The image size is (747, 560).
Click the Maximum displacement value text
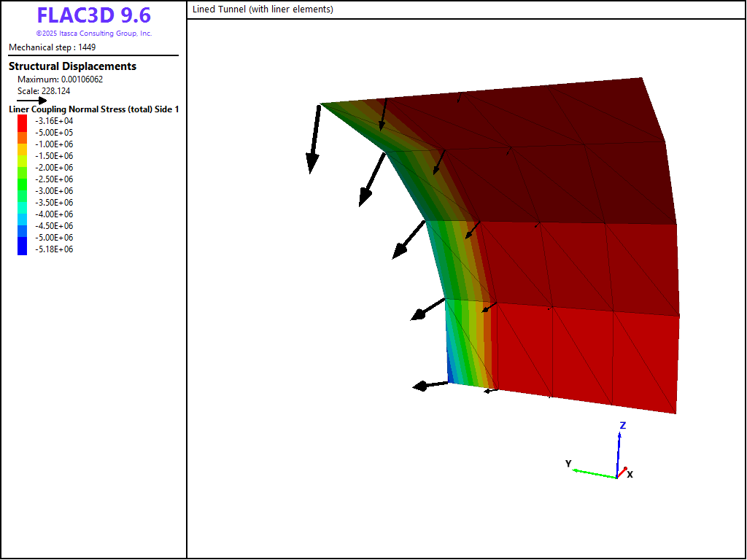point(60,79)
